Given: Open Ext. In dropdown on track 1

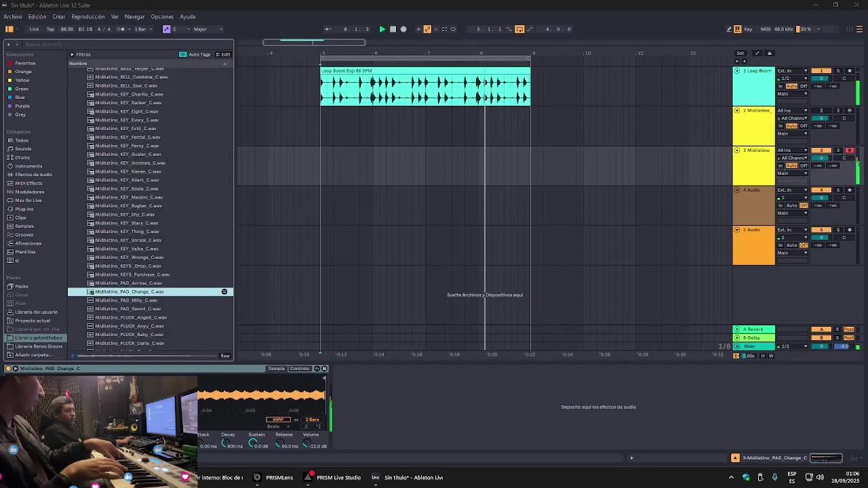Looking at the screenshot, I should [792, 70].
